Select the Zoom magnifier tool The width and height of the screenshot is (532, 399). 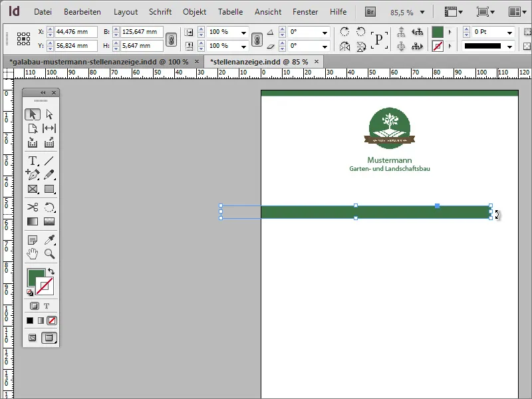(49, 253)
